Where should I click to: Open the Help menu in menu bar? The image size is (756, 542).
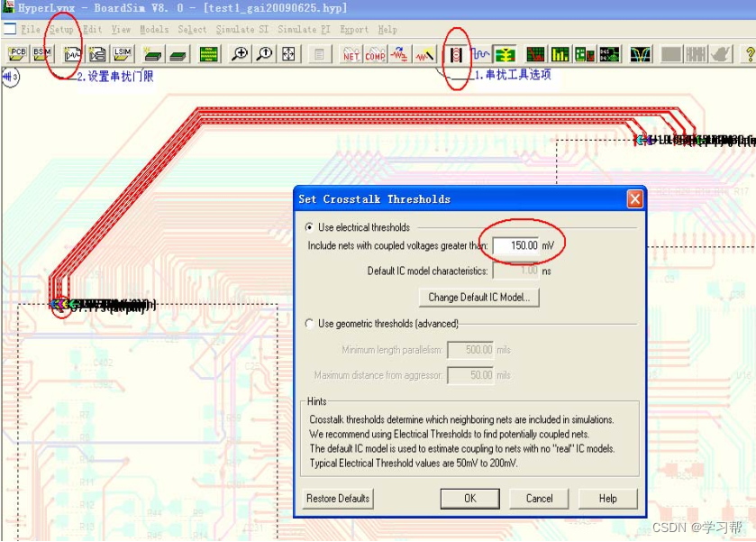tap(387, 30)
